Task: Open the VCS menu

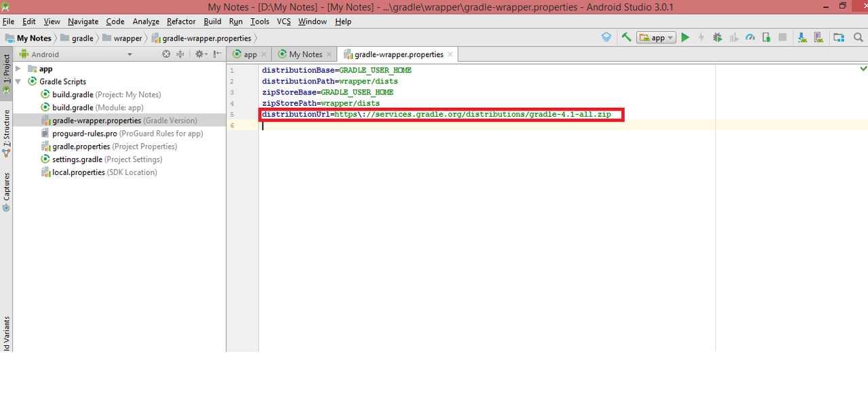Action: point(283,22)
